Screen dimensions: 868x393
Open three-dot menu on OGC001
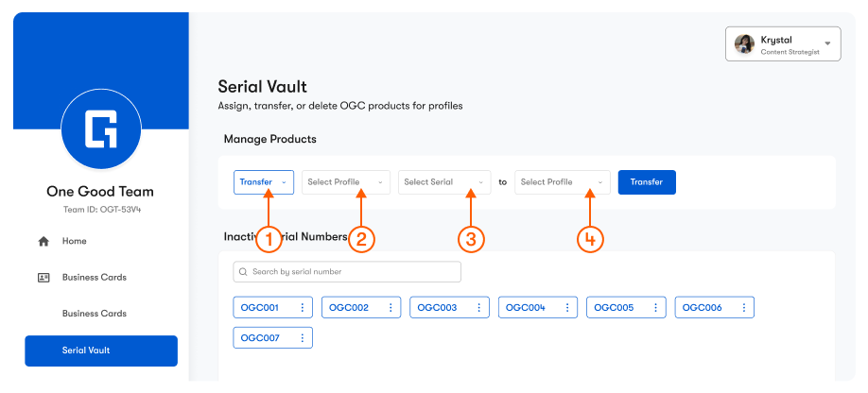click(303, 308)
